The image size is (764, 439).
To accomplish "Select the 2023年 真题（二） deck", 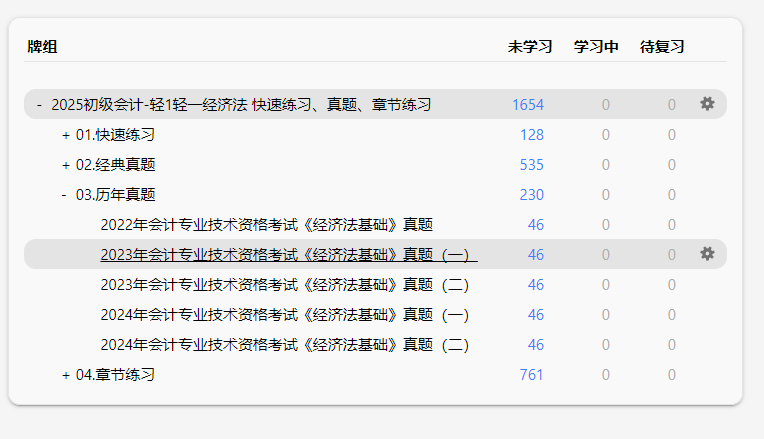I will coord(285,285).
